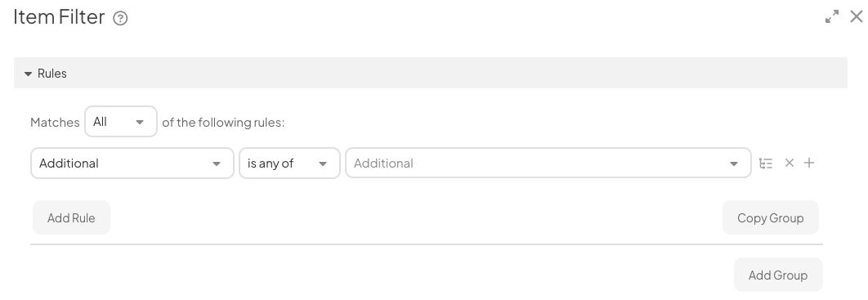
Task: Click the Copy Group button
Action: coord(771,217)
